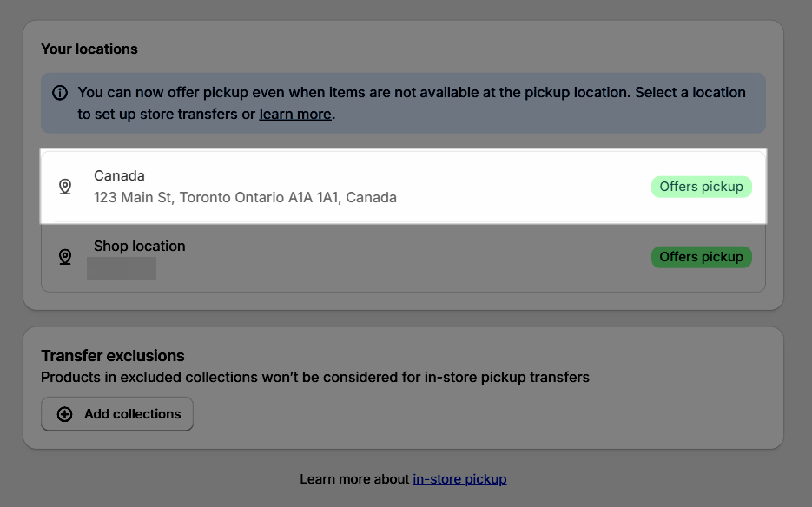
Task: Click the info icon in the pickup banner
Action: coord(60,92)
